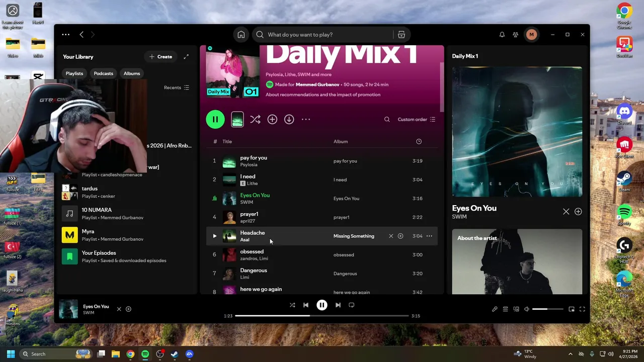Filter library by Podcasts
Viewport: 644px width, 362px height.
pyautogui.click(x=103, y=73)
